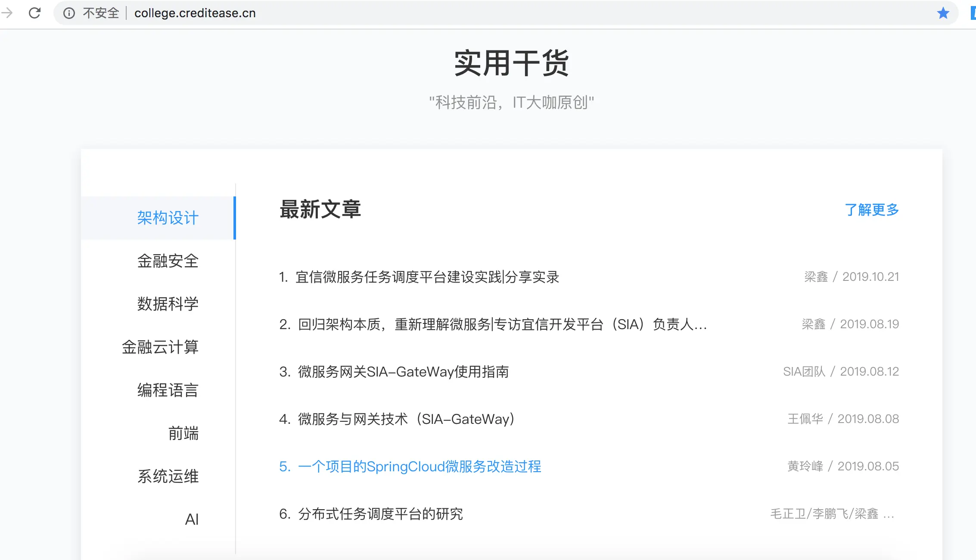Go to the 编程语言 category
The height and width of the screenshot is (560, 976).
(168, 390)
